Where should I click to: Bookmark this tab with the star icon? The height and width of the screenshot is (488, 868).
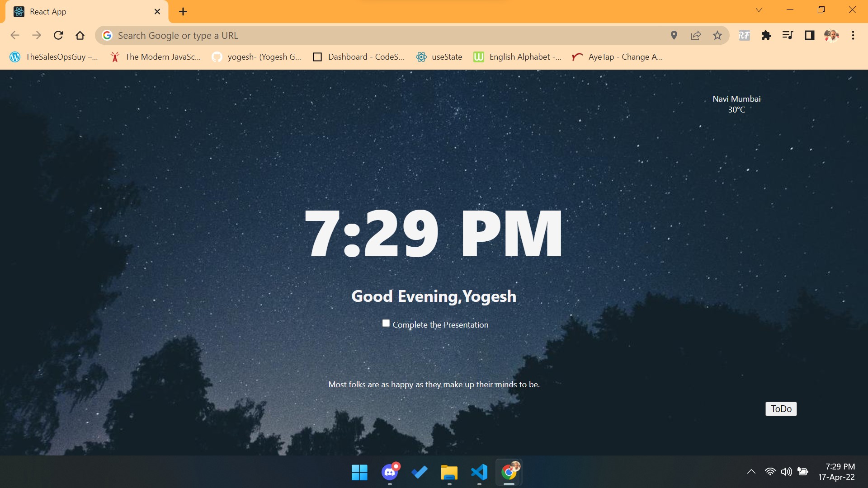(717, 35)
